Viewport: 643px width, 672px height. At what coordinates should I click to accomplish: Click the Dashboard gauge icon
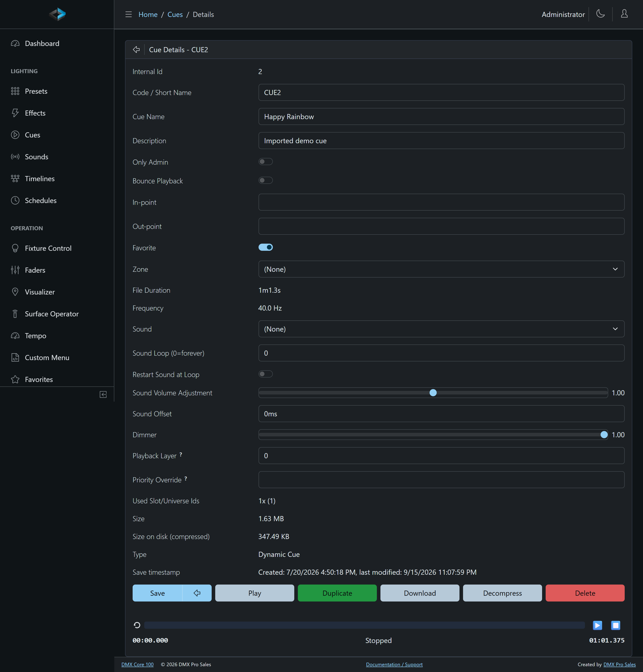[x=15, y=44]
